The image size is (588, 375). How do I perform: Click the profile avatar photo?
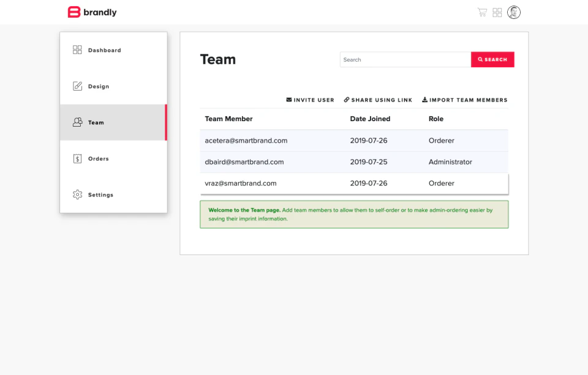coord(514,12)
